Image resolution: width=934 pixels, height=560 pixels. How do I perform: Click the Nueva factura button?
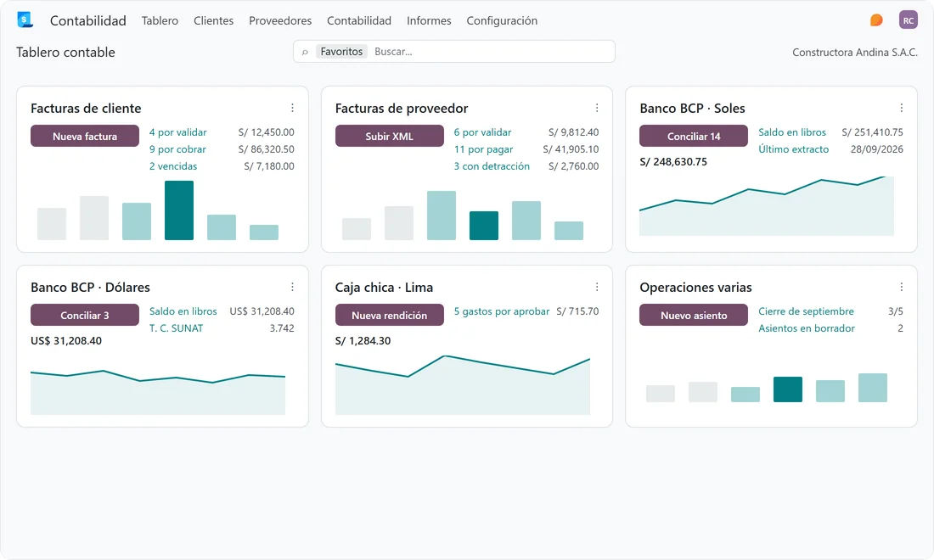pyautogui.click(x=85, y=136)
